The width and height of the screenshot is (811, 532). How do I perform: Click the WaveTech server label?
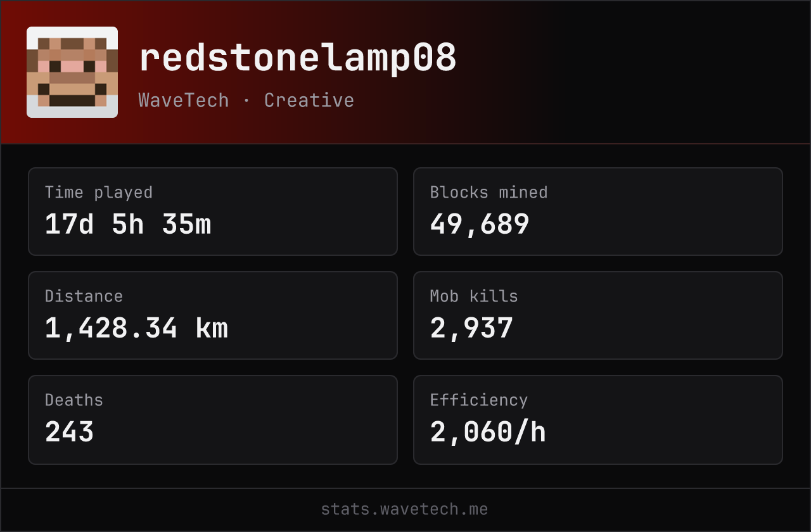184,100
